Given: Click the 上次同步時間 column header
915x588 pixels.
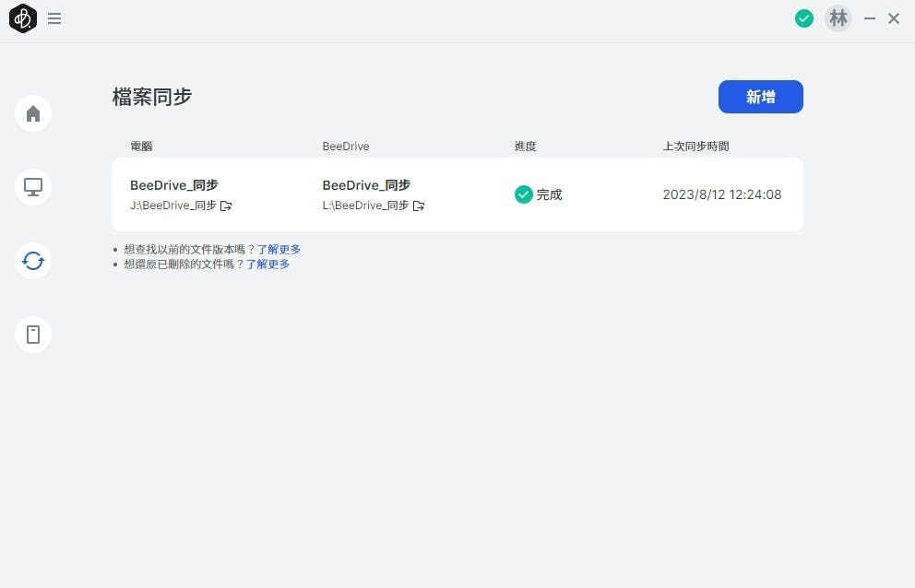Looking at the screenshot, I should pyautogui.click(x=695, y=147).
